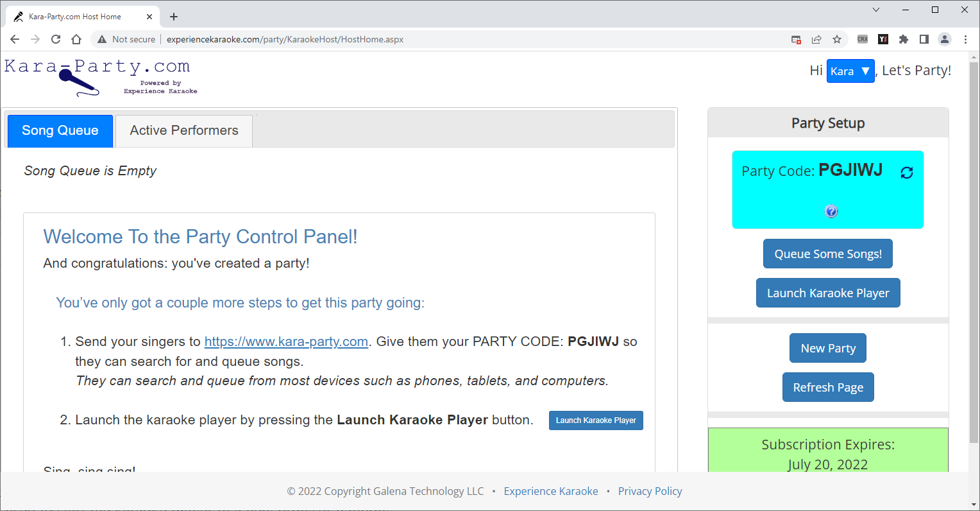Click the Kara-Party.com microphone logo
Image resolution: width=980 pixels, height=511 pixels.
coord(101,77)
